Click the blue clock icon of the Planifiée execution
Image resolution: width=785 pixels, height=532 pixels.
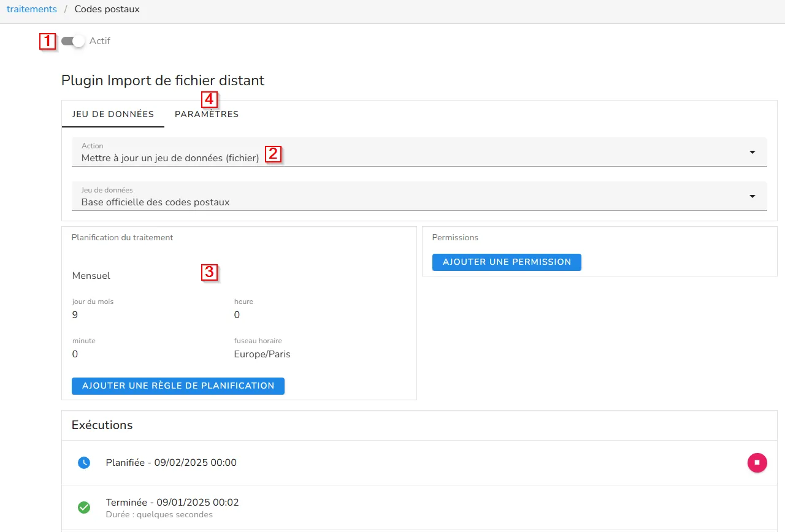[84, 463]
